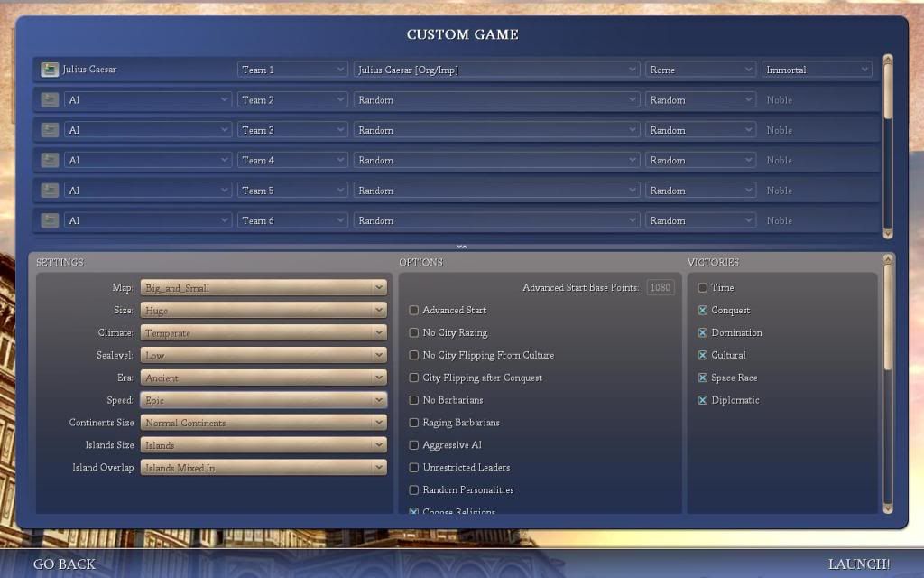The image size is (924, 578).
Task: Enable Raging Barbarians
Action: [x=413, y=423]
